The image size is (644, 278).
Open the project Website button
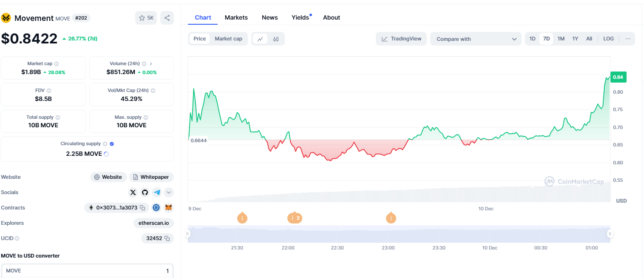[108, 177]
